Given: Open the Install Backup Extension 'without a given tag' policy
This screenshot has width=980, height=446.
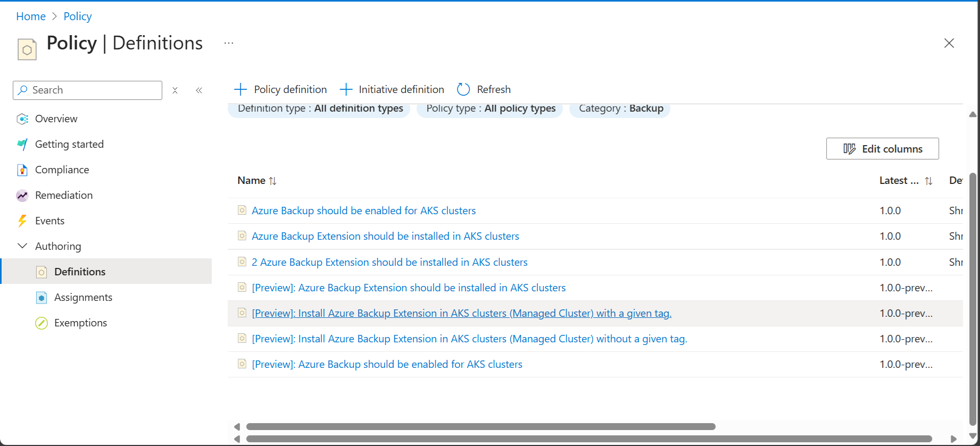Looking at the screenshot, I should (469, 339).
